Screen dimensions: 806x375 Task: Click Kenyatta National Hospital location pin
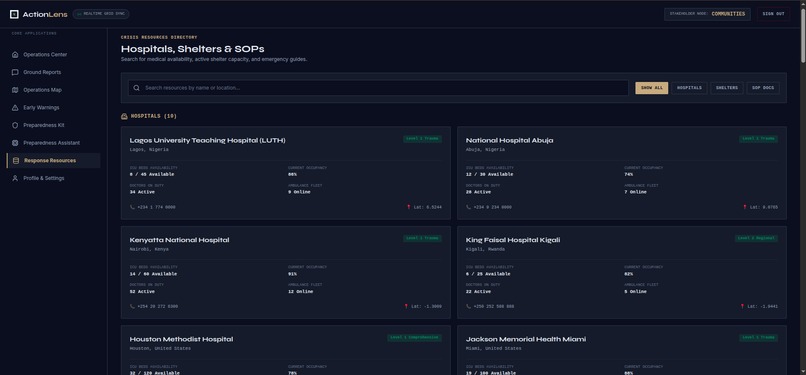point(407,306)
